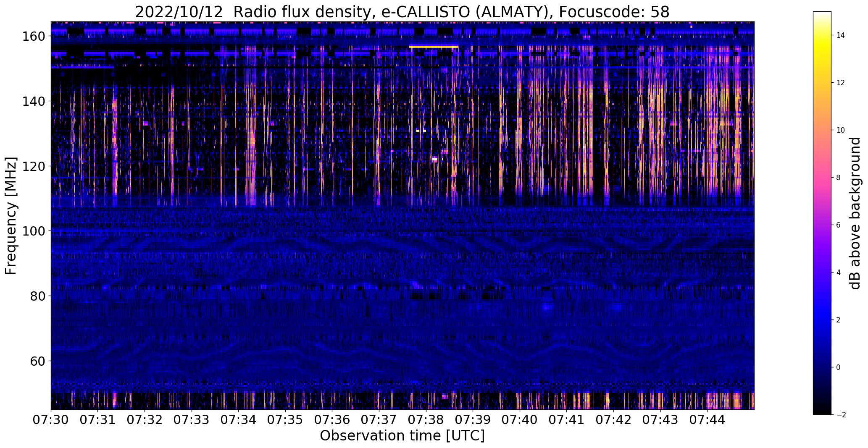Click the colorbar tick label 10
The image size is (868, 448).
pos(841,130)
